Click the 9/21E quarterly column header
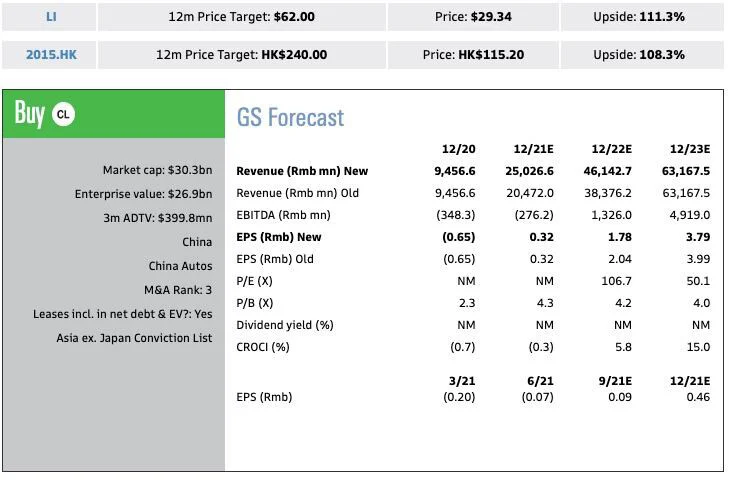The height and width of the screenshot is (480, 731). [615, 381]
